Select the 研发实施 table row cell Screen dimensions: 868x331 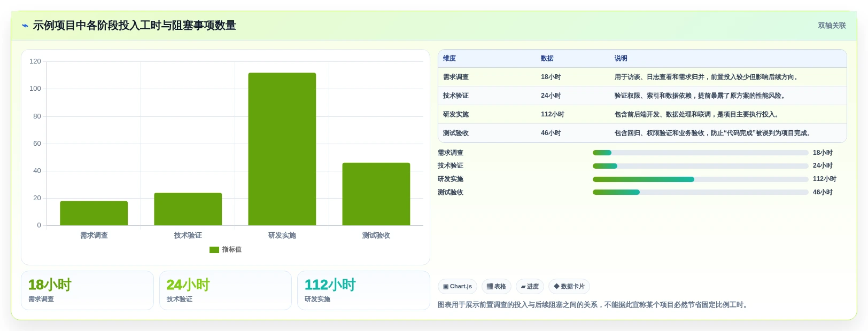point(456,114)
